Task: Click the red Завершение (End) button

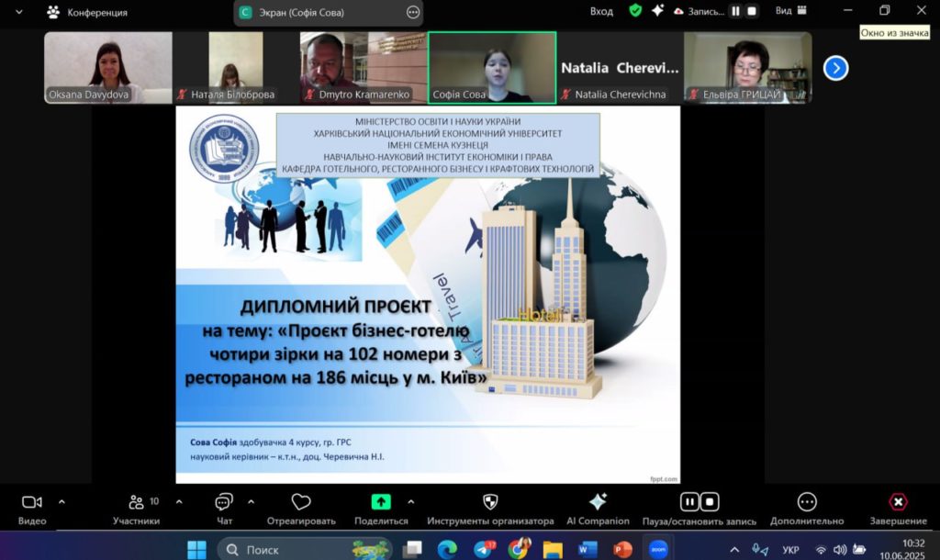Action: (898, 502)
